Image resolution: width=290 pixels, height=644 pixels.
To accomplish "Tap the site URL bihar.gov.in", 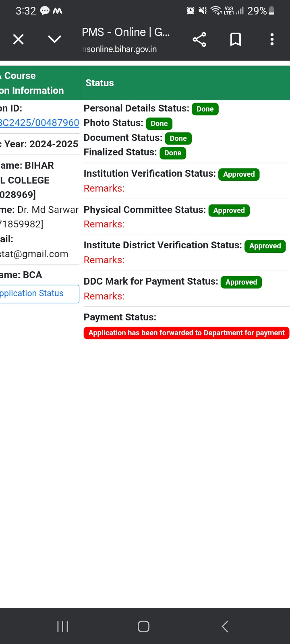I will [x=120, y=49].
